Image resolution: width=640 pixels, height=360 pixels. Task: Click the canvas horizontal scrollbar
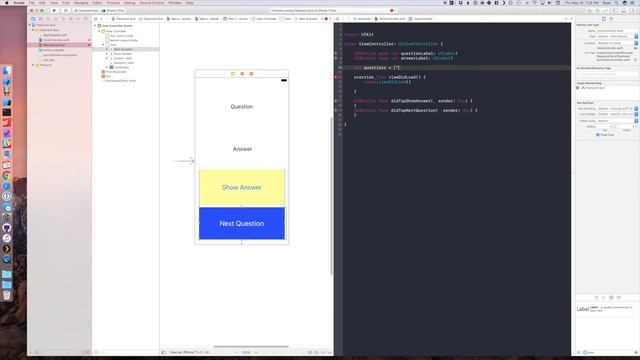click(251, 347)
